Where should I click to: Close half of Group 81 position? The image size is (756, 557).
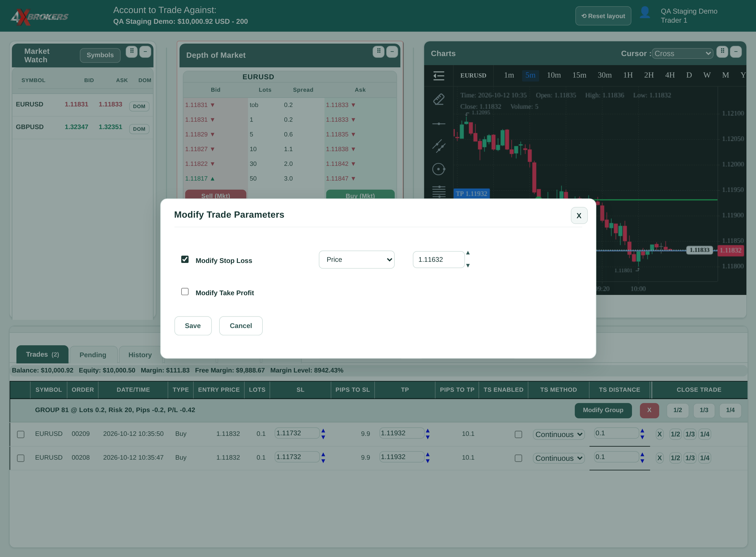pyautogui.click(x=678, y=410)
